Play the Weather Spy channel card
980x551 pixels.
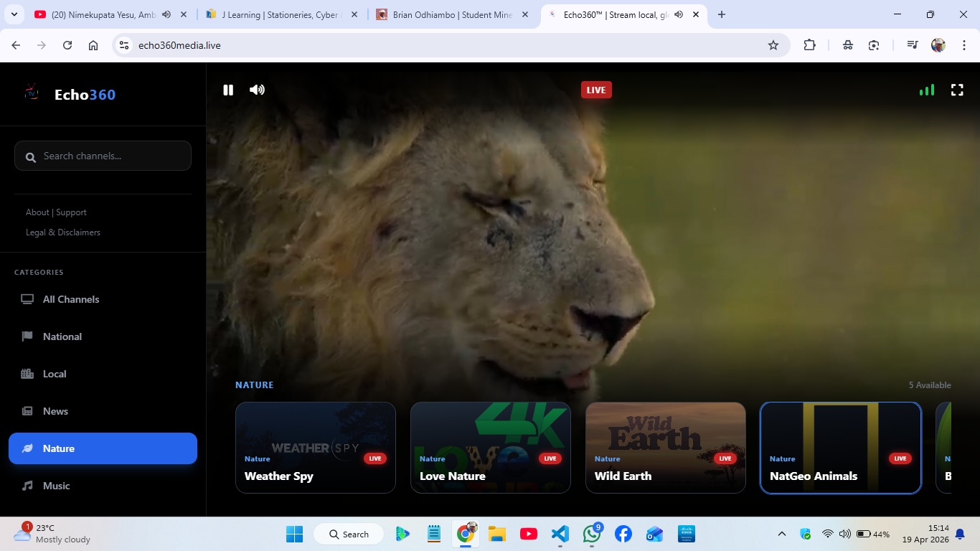click(x=316, y=448)
